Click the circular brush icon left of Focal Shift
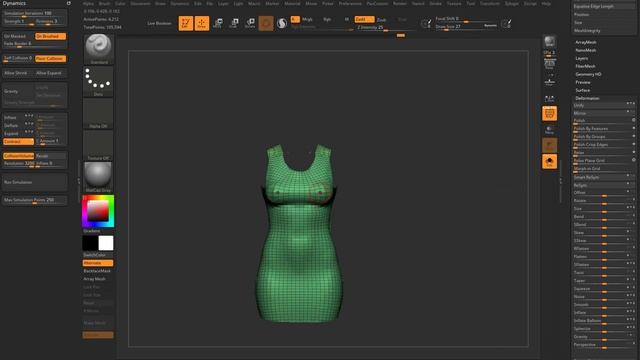Viewport: 640px width, 360px height. tap(426, 24)
